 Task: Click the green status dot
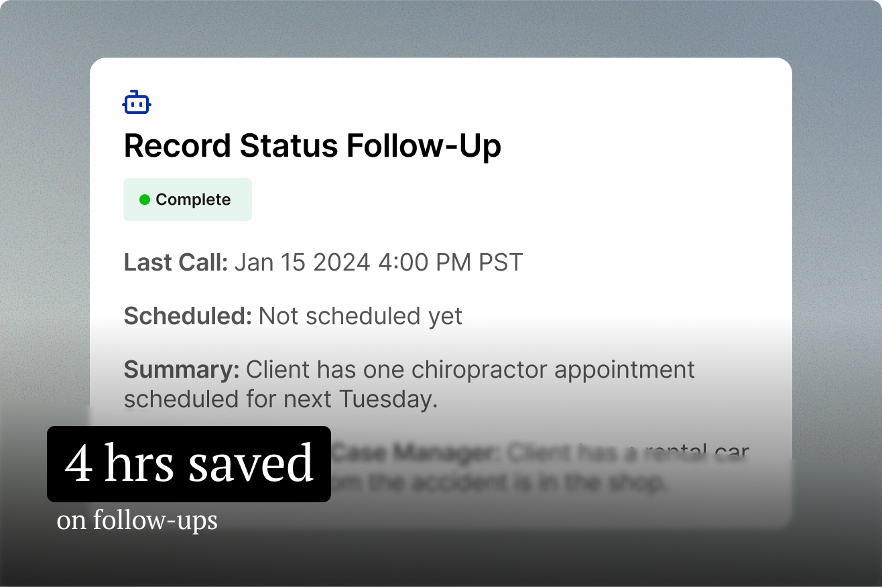tap(144, 200)
